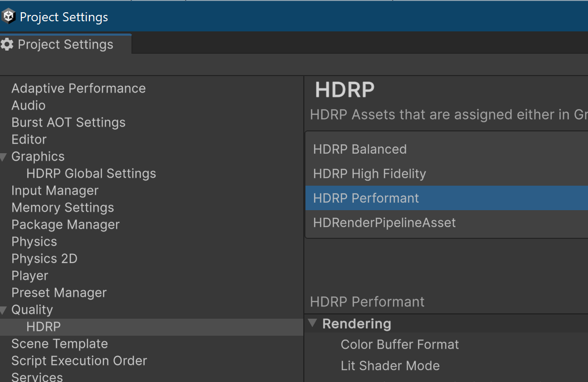This screenshot has width=588, height=382.
Task: Go to Package Manager settings
Action: 65,225
